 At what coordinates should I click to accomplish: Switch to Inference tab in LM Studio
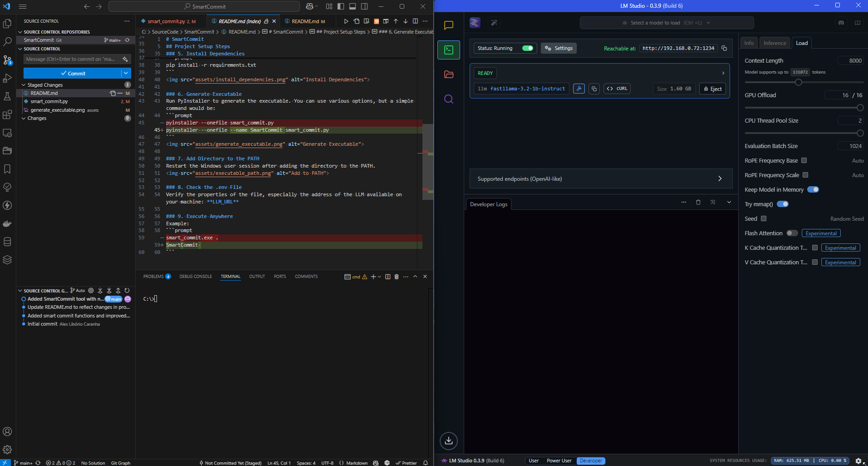click(775, 43)
